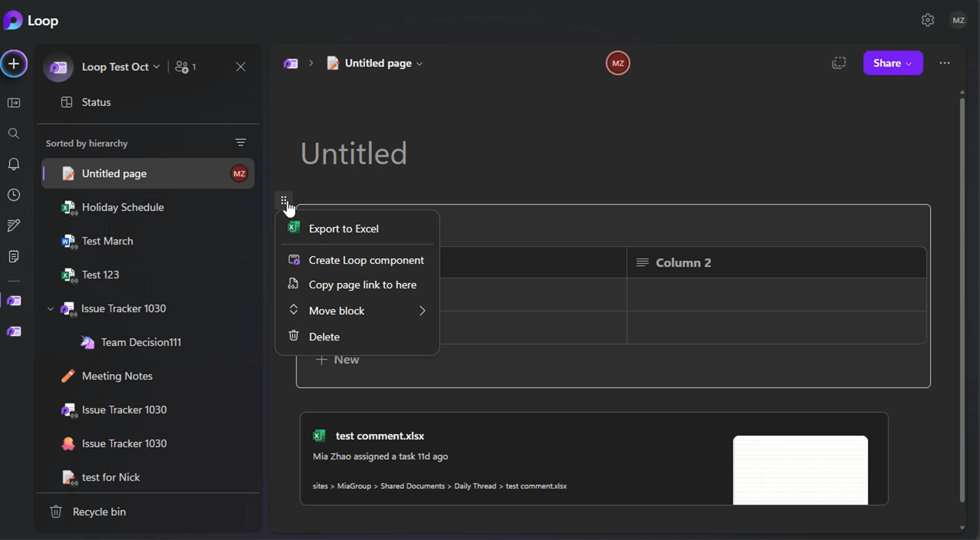This screenshot has height=540, width=980.
Task: Click the create new plus button
Action: [x=14, y=64]
